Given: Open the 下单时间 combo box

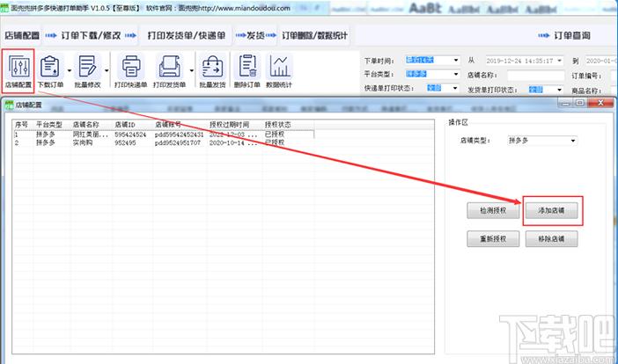Looking at the screenshot, I should click(x=432, y=60).
